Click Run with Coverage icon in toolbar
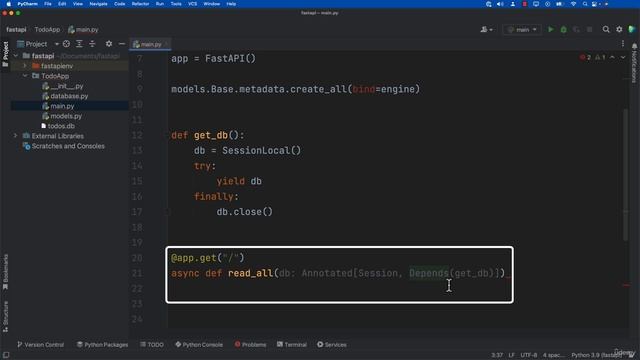Viewport: 640px width, 360px height. [x=576, y=29]
